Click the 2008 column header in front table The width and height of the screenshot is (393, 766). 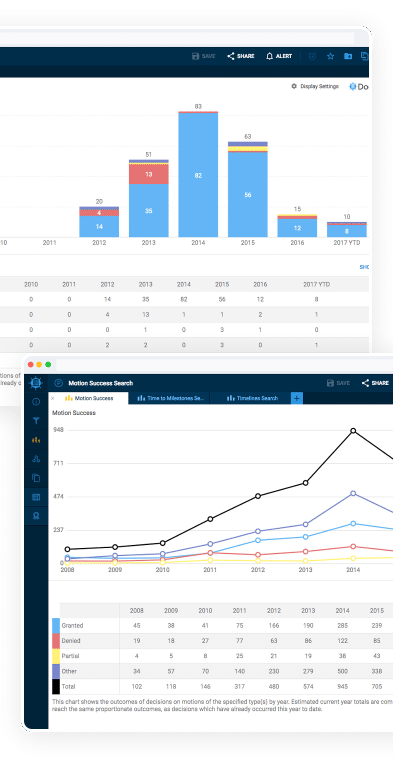136,611
